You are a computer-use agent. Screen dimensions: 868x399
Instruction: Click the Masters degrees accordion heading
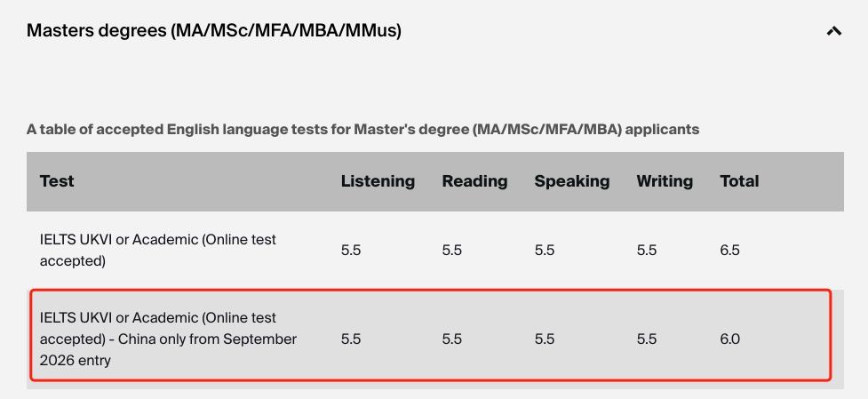pos(214,31)
